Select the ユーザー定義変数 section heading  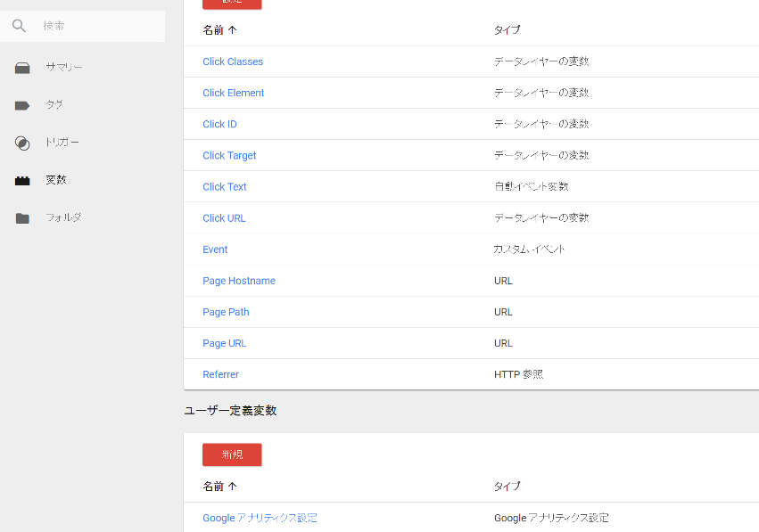(x=230, y=411)
